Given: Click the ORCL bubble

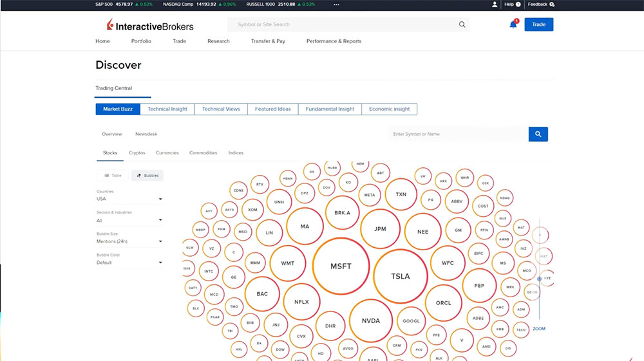Looking at the screenshot, I should [x=444, y=303].
